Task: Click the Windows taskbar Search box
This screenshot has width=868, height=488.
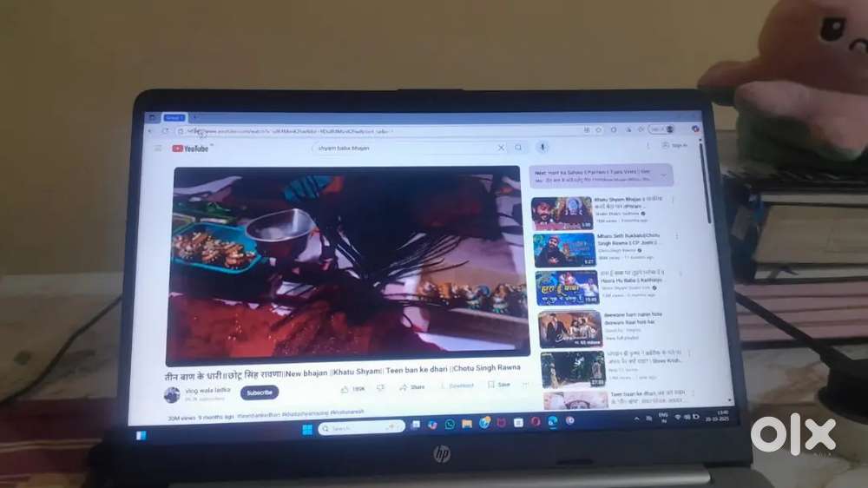Action: (361, 428)
